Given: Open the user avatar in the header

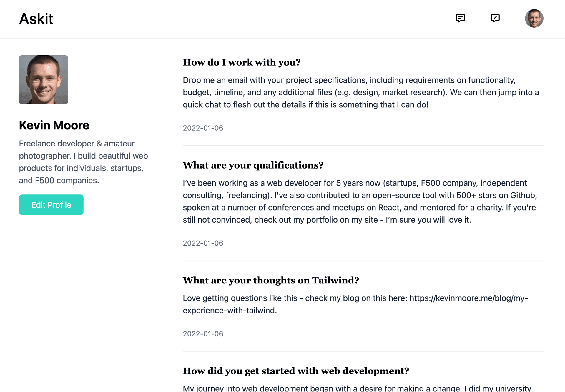Looking at the screenshot, I should click(534, 18).
